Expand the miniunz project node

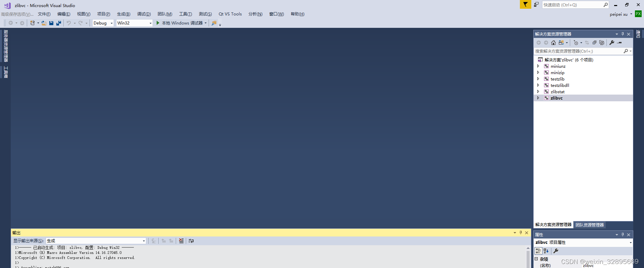538,66
